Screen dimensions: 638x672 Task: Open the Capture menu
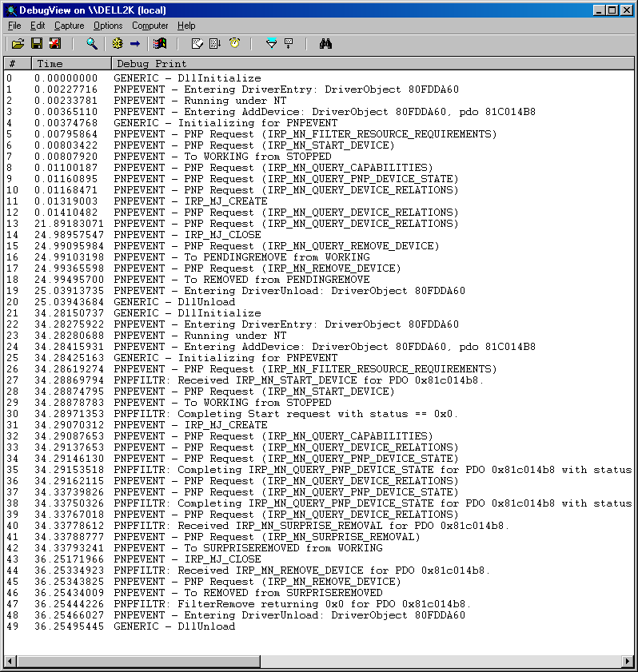(x=69, y=26)
